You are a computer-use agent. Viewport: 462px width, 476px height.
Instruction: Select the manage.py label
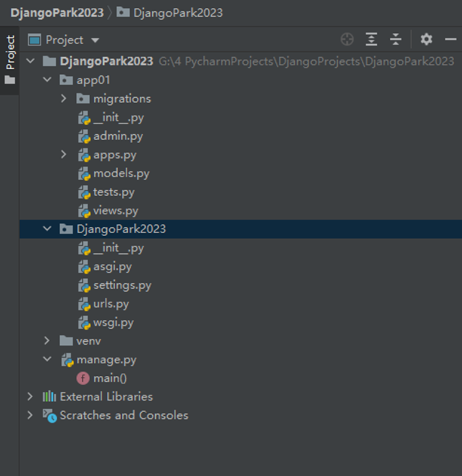pos(106,360)
